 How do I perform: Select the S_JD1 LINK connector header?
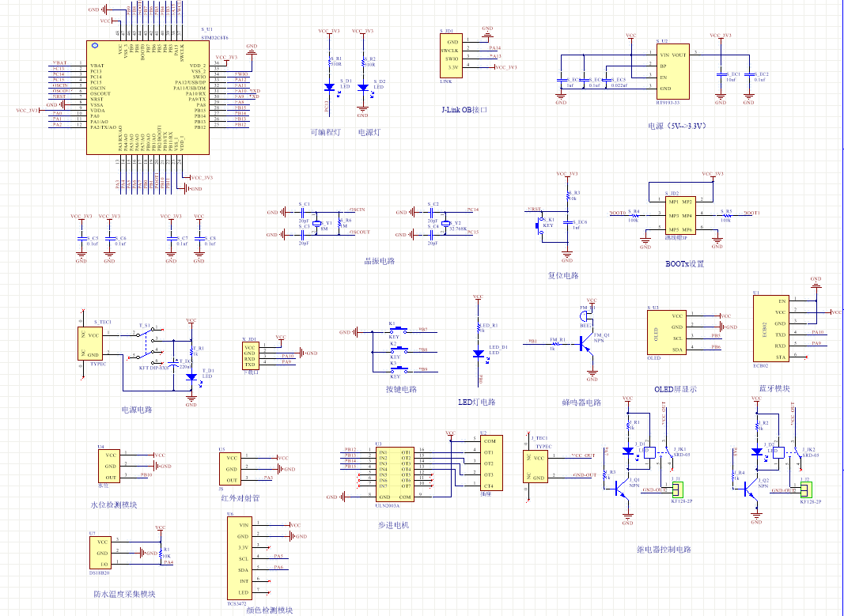click(452, 55)
